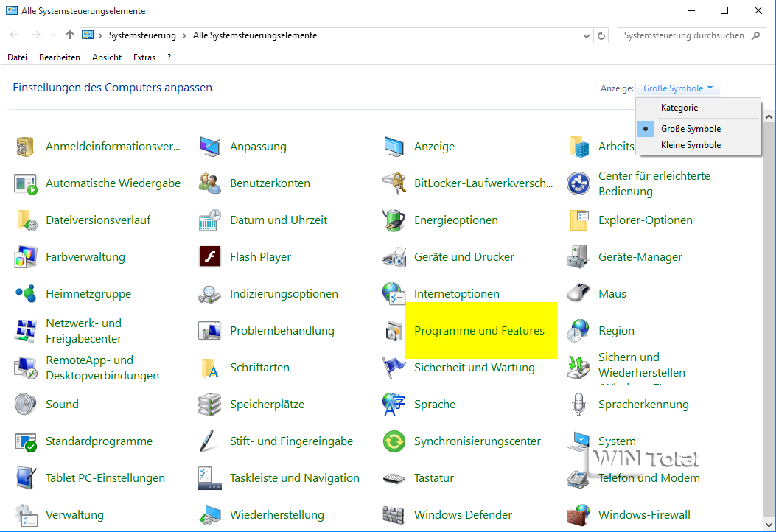The height and width of the screenshot is (532, 776).
Task: Select the Kategorie view option
Action: pos(679,108)
